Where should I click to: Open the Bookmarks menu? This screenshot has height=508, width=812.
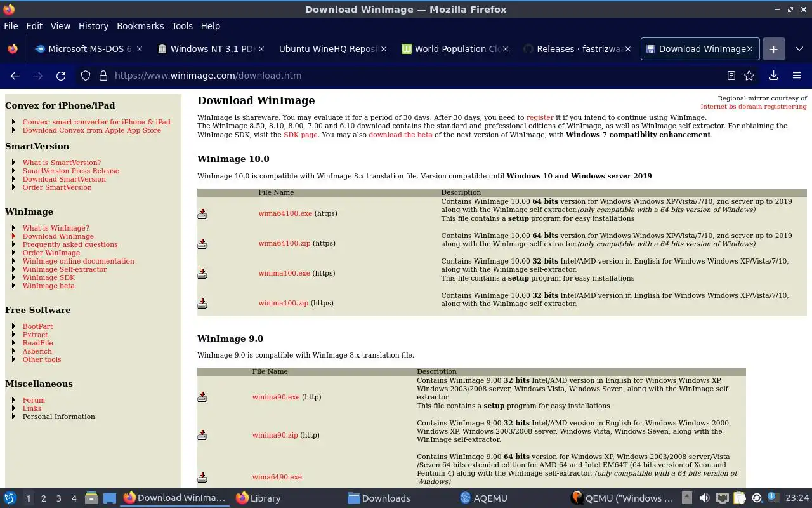pyautogui.click(x=140, y=26)
